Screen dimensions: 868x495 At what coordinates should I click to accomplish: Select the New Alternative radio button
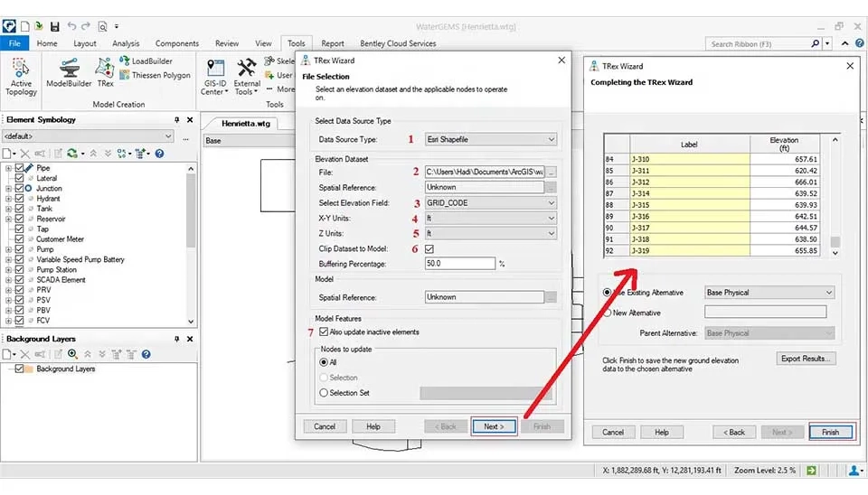(607, 313)
